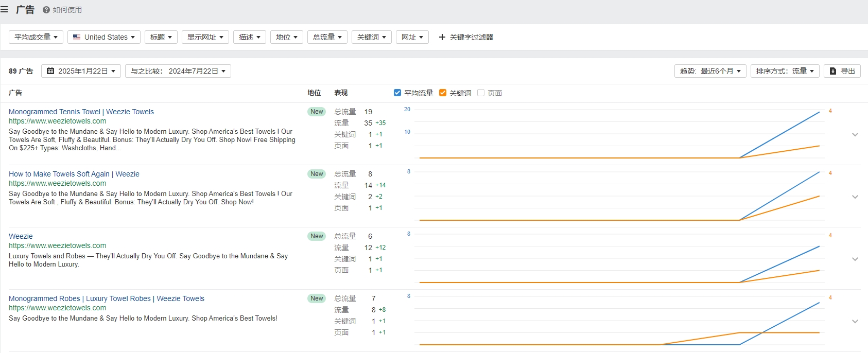Click New badge on Towels Soft Again row
868x353 pixels.
317,174
